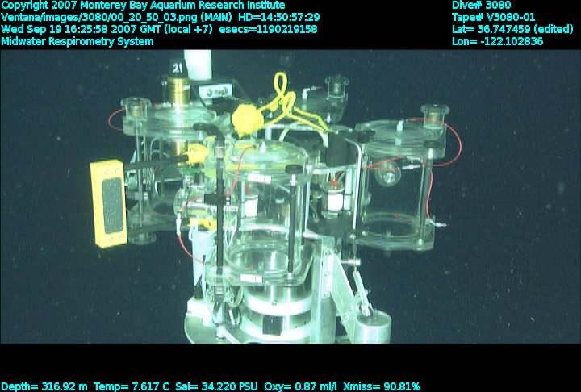
Task: Select the Midwater Respirometry System caption
Action: pyautogui.click(x=77, y=41)
